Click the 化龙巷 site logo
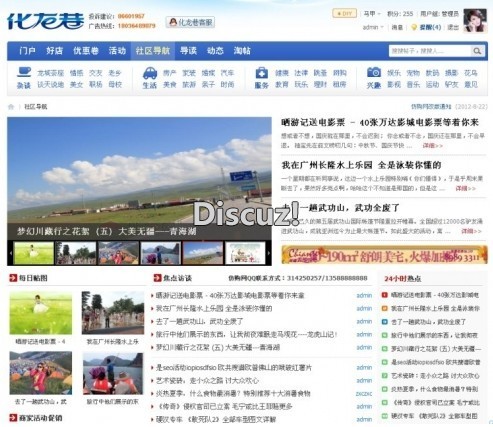This screenshot has height=427, width=493. (x=45, y=21)
